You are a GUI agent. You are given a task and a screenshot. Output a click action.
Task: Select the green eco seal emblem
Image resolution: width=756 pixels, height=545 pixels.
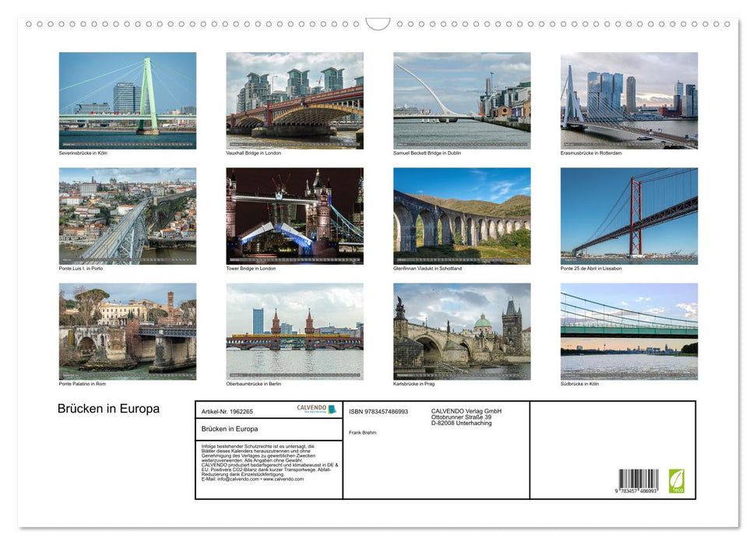[x=677, y=482]
